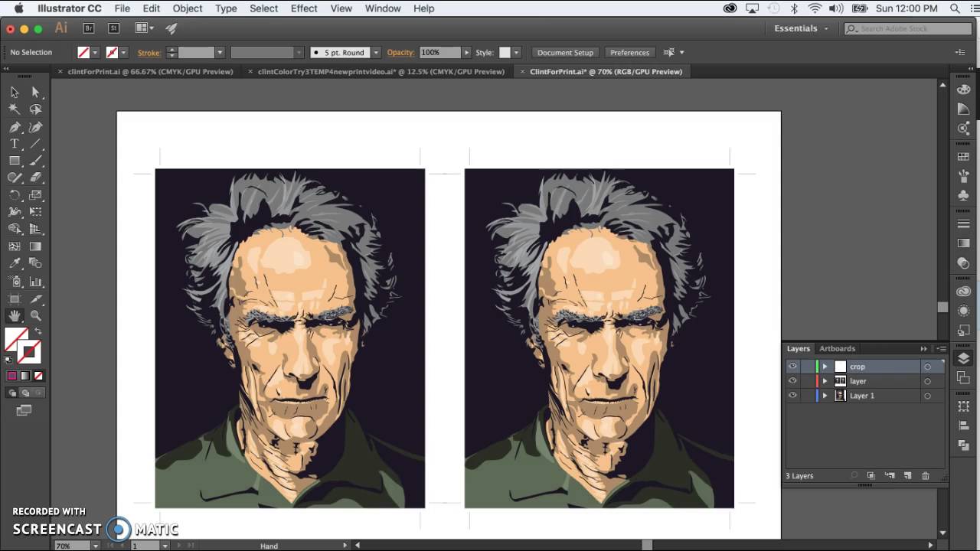Select the Line Segment tool
This screenshot has height=551, width=980.
coord(35,144)
